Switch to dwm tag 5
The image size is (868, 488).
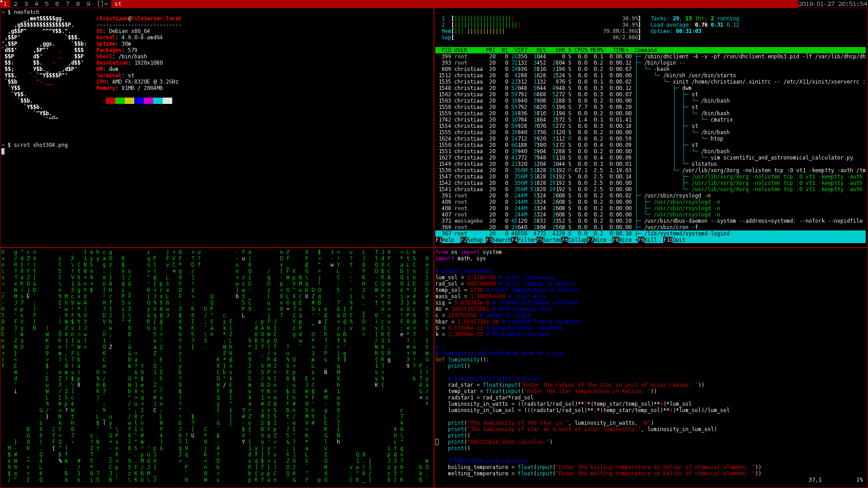(47, 4)
